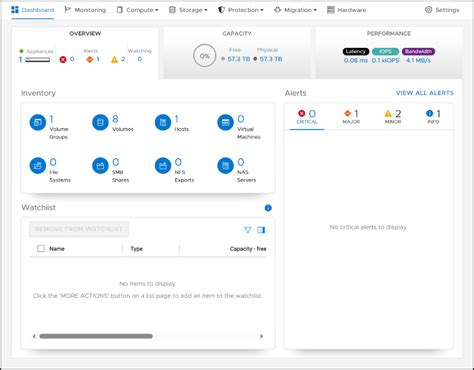The image size is (474, 370).
Task: Expand the Storage dropdown menu
Action: [x=188, y=10]
